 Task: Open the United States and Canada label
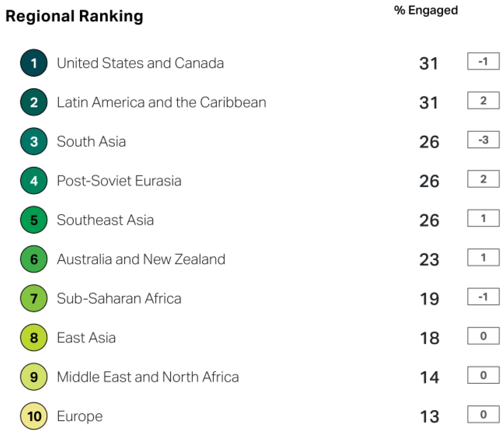(x=140, y=63)
